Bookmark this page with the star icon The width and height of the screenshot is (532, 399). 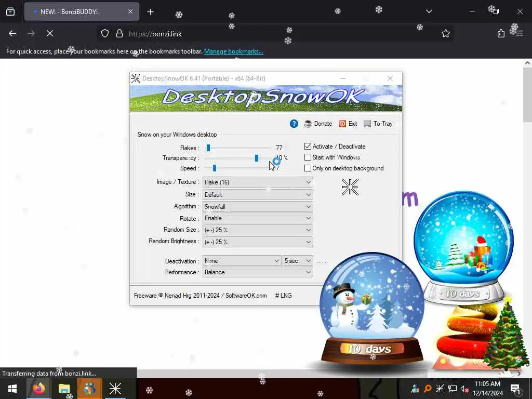point(445,33)
